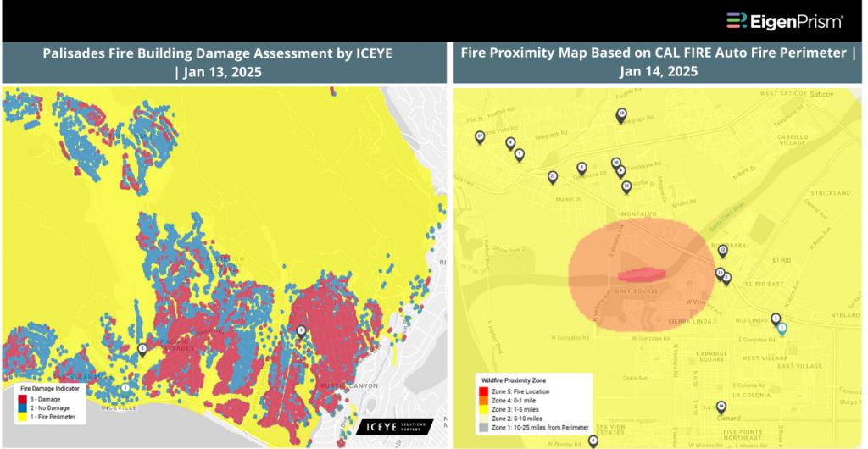
Task: Click marker 4 below marker 20
Action: click(621, 172)
